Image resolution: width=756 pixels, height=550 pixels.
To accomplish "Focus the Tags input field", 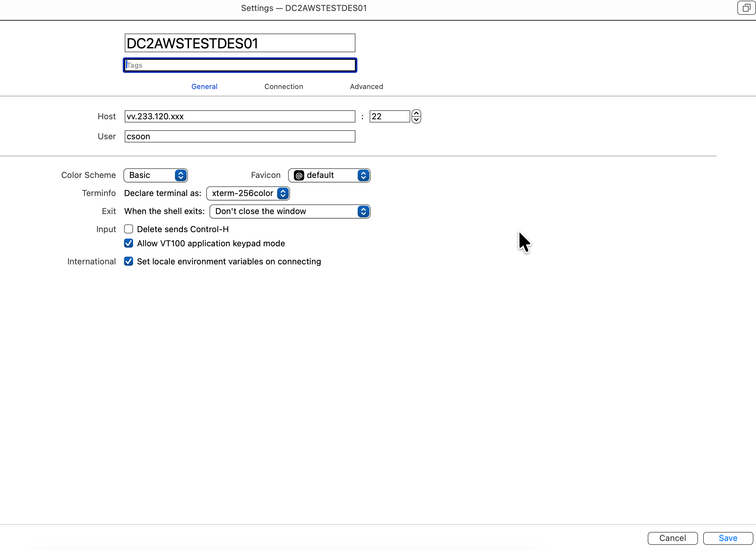I will click(240, 65).
